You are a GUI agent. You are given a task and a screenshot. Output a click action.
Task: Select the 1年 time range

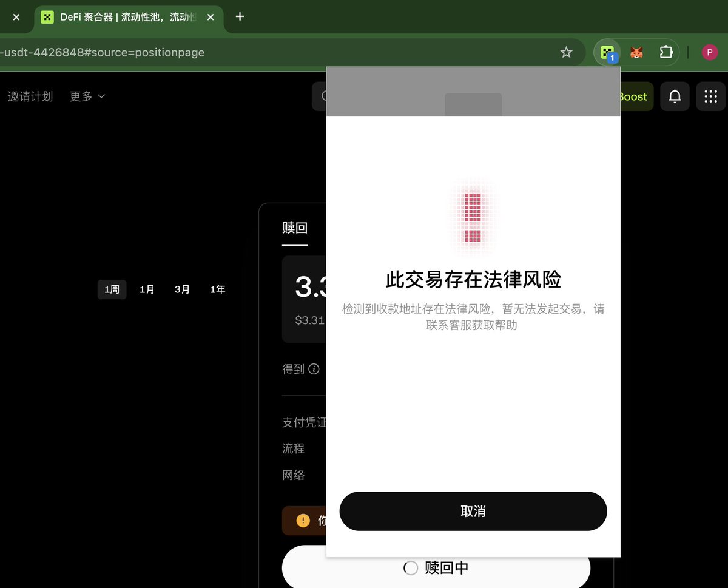[x=217, y=289]
